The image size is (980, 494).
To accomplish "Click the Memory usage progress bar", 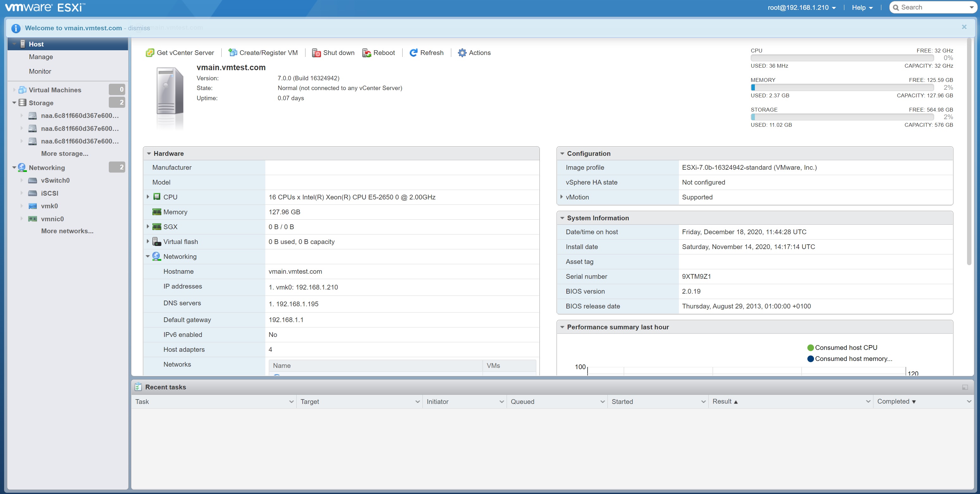I will (842, 88).
